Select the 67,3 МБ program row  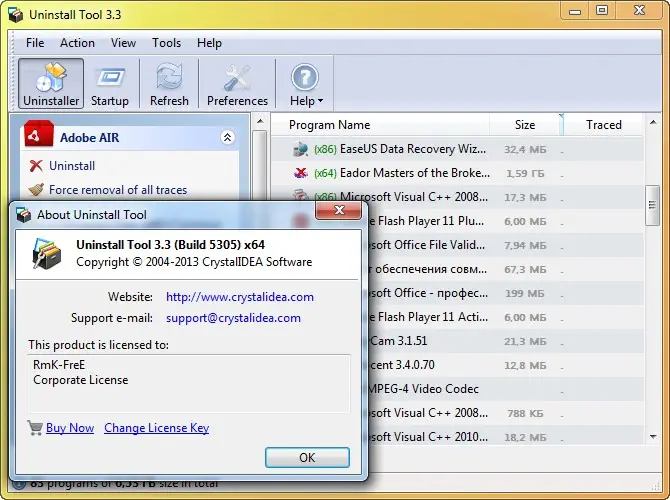[x=505, y=269]
